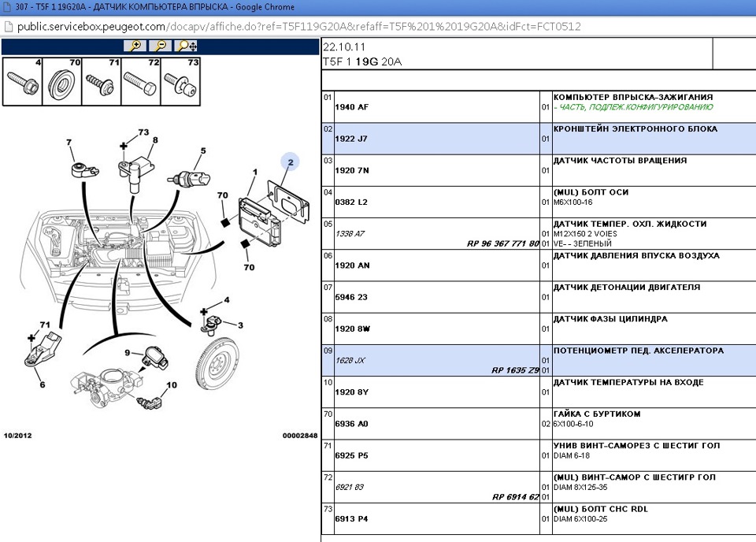Image resolution: width=756 pixels, height=542 pixels.
Task: Click the page icon in the address bar
Action: tap(8, 27)
